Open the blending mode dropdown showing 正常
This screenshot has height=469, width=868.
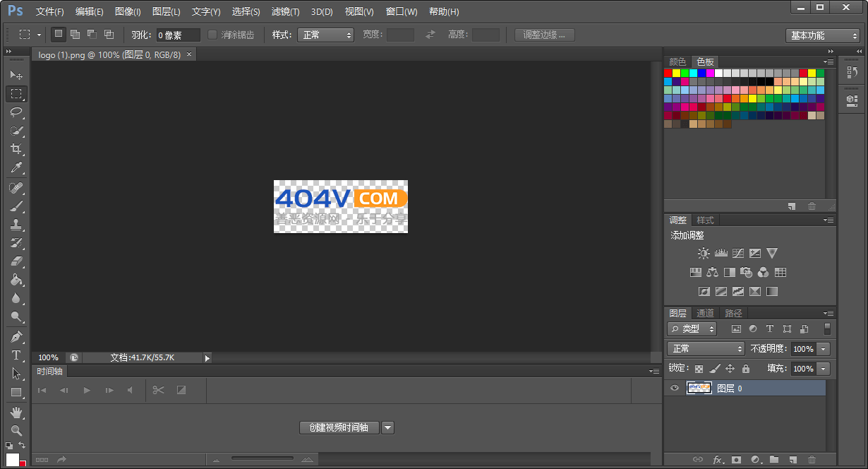tap(704, 348)
